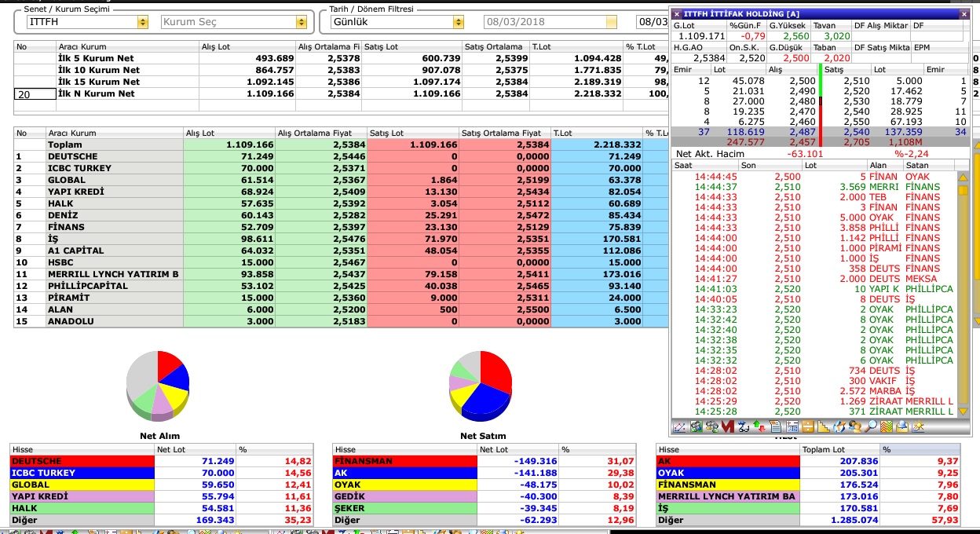Screen dimensions: 980x534
Task: Select the PİRAMİT broker row
Action: tap(342, 298)
